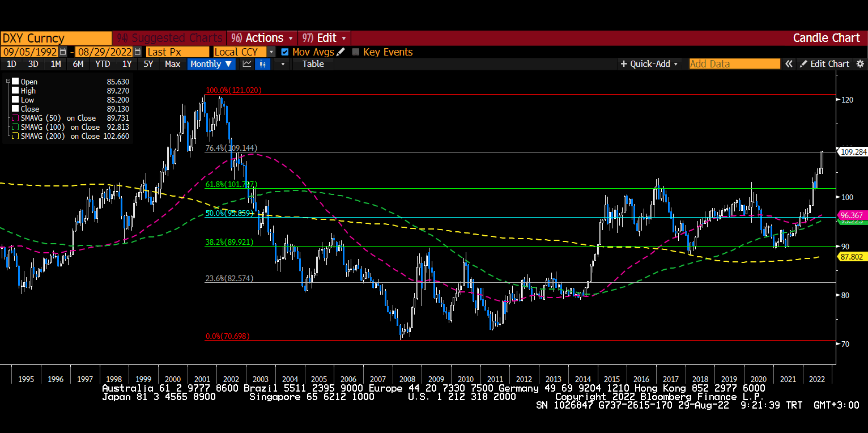Viewport: 868px width, 433px height.
Task: Open the start date calendar picker
Action: (63, 52)
